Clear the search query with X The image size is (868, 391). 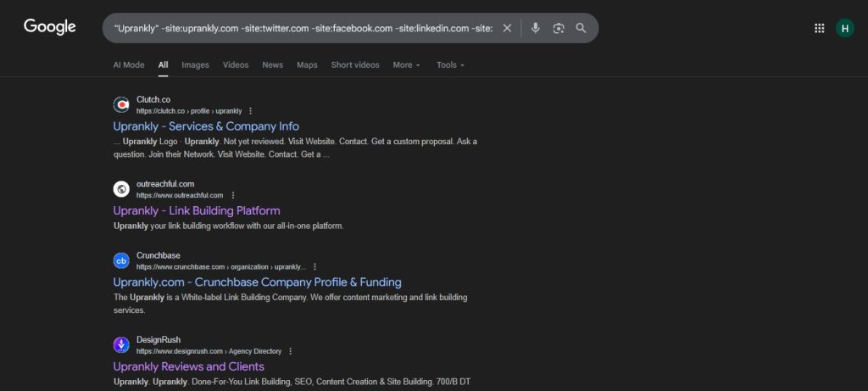tap(507, 28)
